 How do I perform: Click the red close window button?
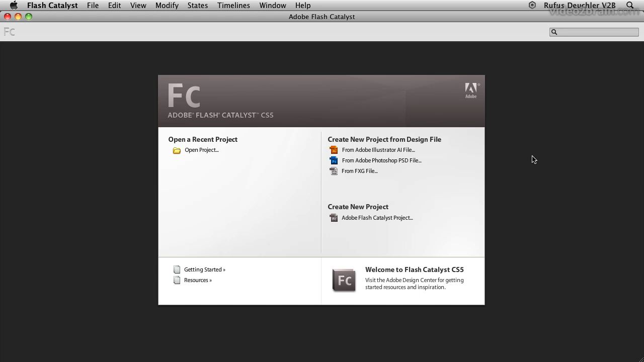[8, 17]
